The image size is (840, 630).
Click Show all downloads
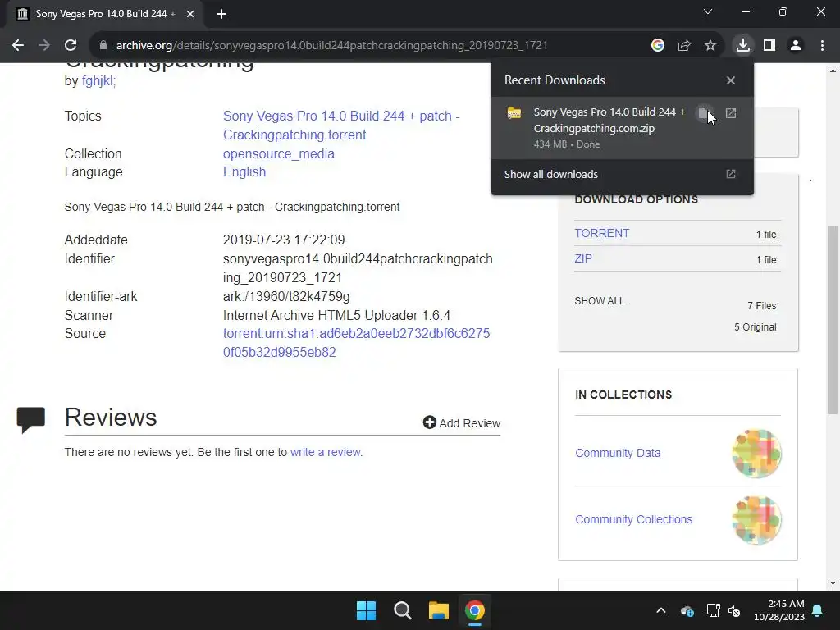click(550, 174)
